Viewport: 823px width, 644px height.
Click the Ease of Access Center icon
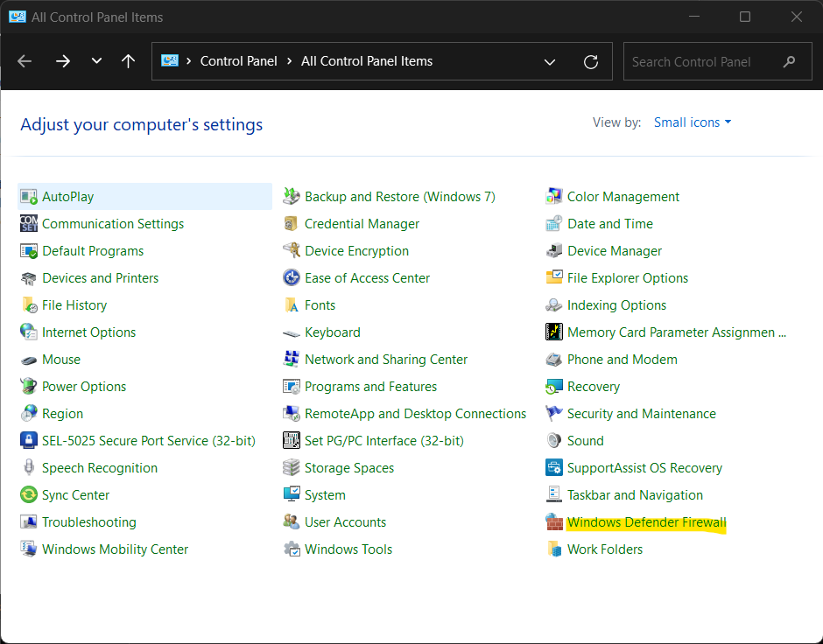click(x=292, y=278)
